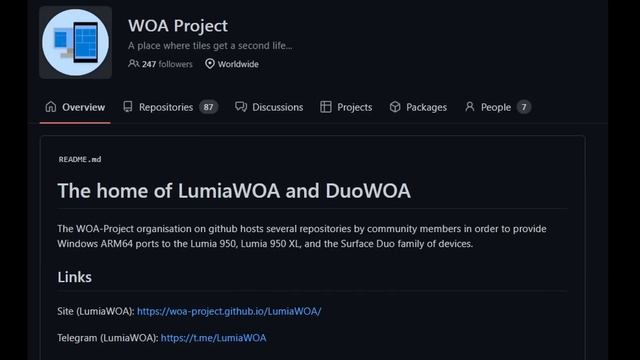Open the Discussions tab
640x360 pixels.
click(269, 107)
